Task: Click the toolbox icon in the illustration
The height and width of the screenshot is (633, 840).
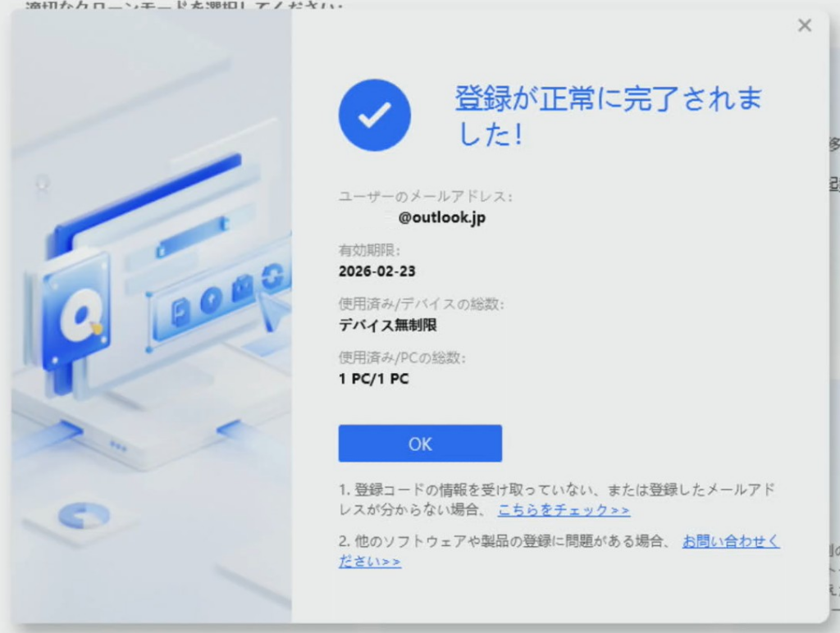Action: tap(242, 288)
